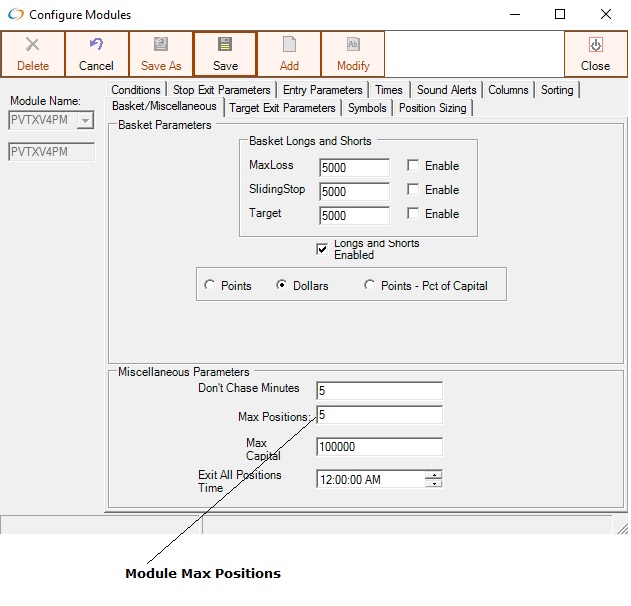Click the Close power icon button

coord(595,45)
